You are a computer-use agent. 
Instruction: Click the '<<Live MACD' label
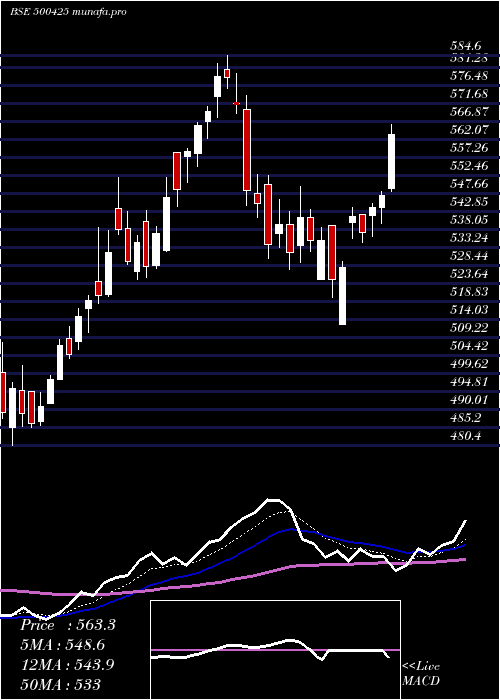pos(421,674)
